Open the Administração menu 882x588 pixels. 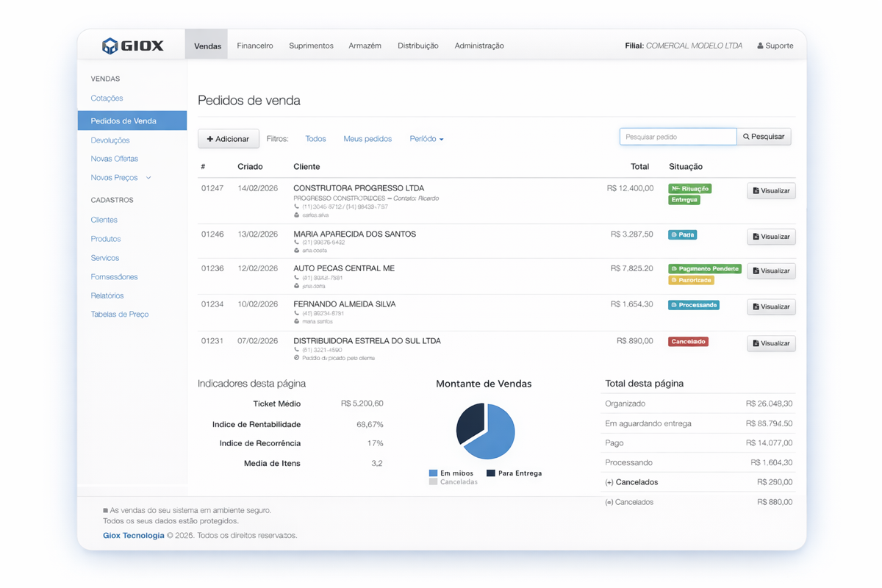click(478, 45)
